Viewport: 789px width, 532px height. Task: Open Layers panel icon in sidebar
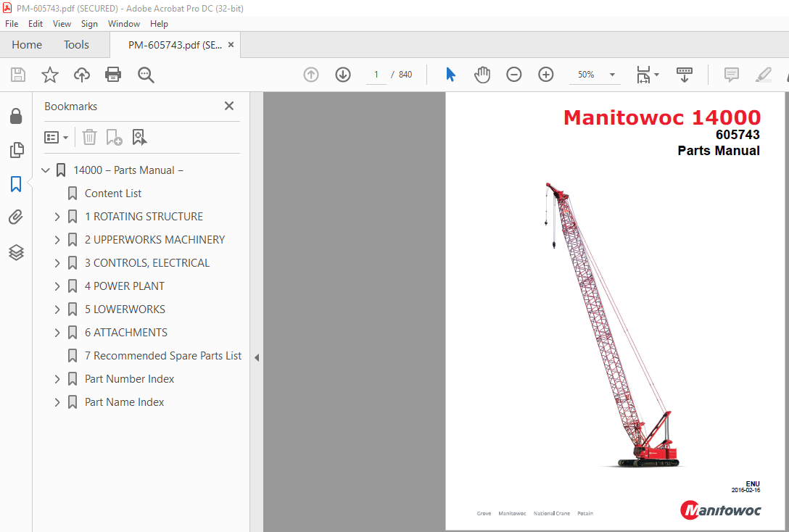pos(16,252)
